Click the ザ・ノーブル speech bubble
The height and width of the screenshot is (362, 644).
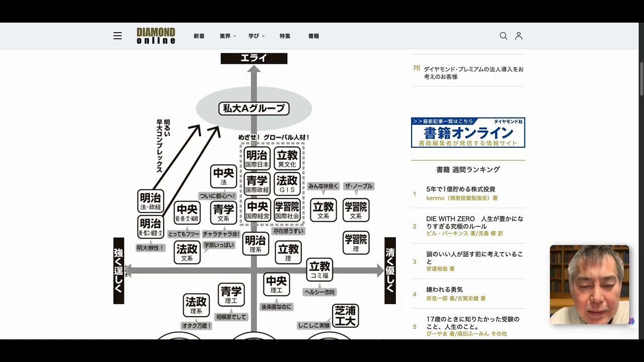coord(358,187)
